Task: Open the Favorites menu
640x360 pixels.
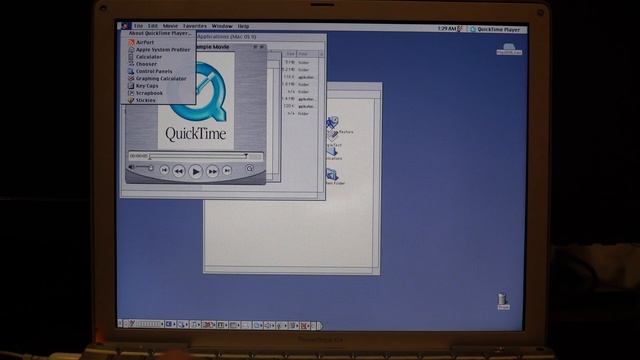Action: pos(195,26)
